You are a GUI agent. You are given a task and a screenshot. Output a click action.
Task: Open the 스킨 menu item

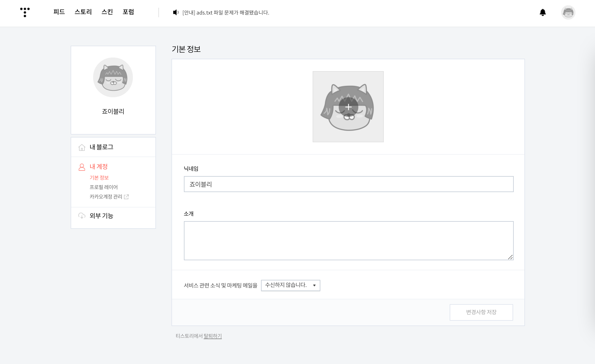click(107, 12)
